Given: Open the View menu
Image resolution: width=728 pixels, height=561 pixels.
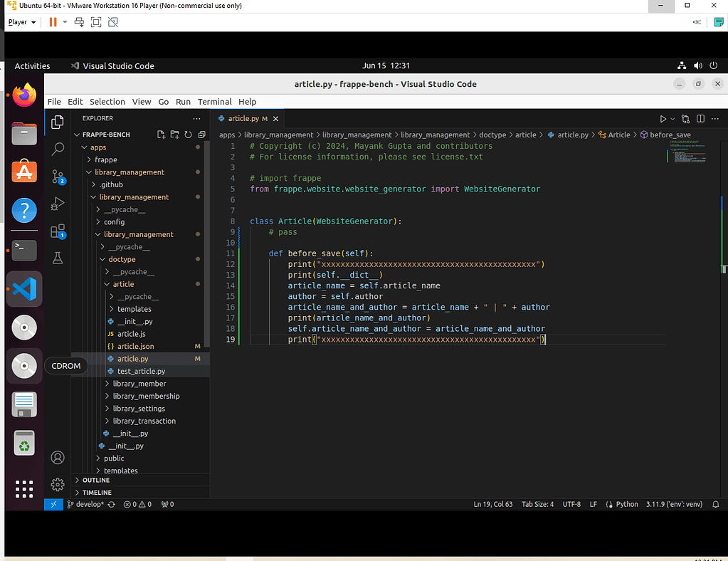Looking at the screenshot, I should point(141,102).
